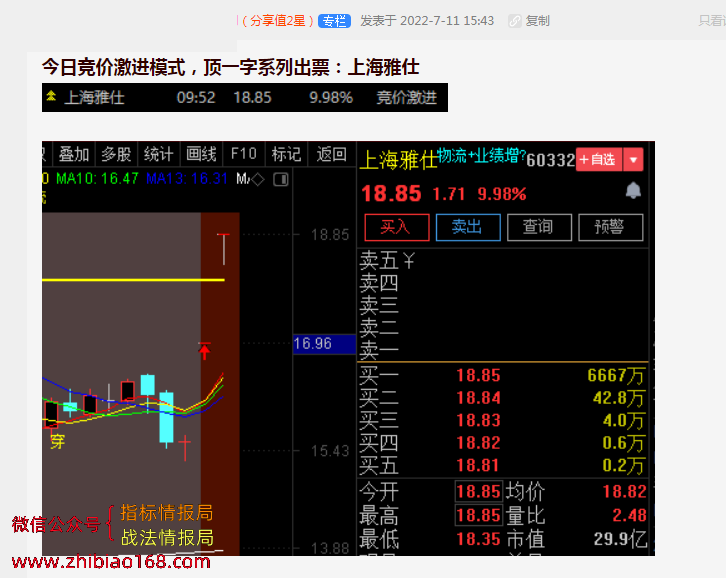This screenshot has width=726, height=578.
Task: Click the 买五 price 18.81
Action: click(478, 465)
